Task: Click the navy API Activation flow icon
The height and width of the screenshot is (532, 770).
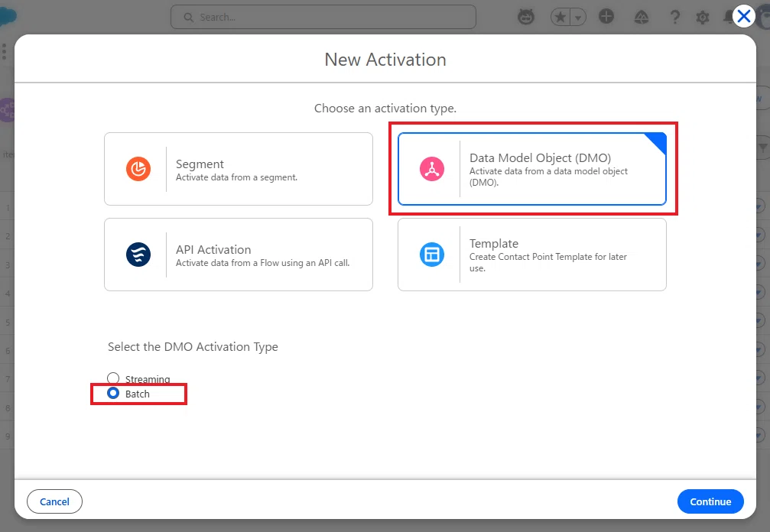Action: tap(138, 255)
